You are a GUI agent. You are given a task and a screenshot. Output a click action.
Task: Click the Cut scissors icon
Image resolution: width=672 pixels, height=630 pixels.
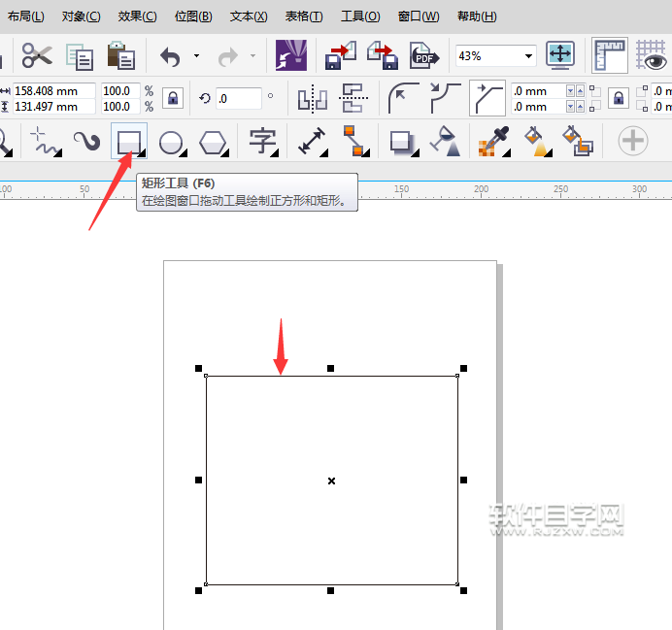point(37,55)
